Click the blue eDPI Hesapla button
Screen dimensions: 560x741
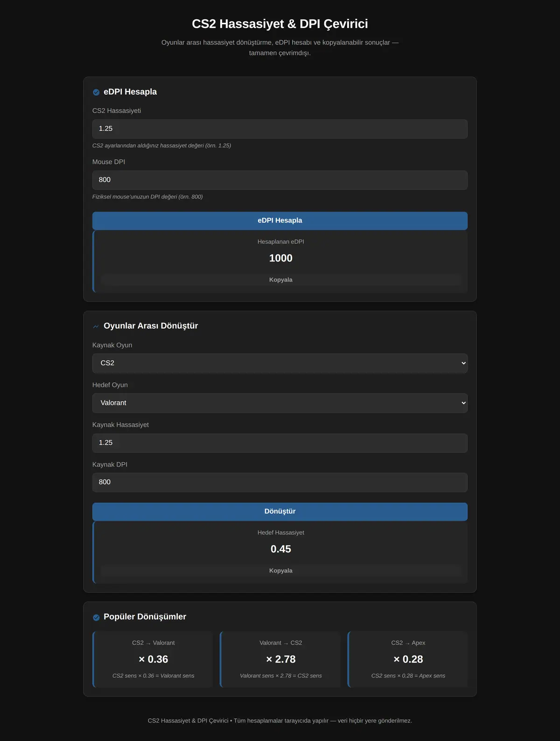(x=280, y=221)
